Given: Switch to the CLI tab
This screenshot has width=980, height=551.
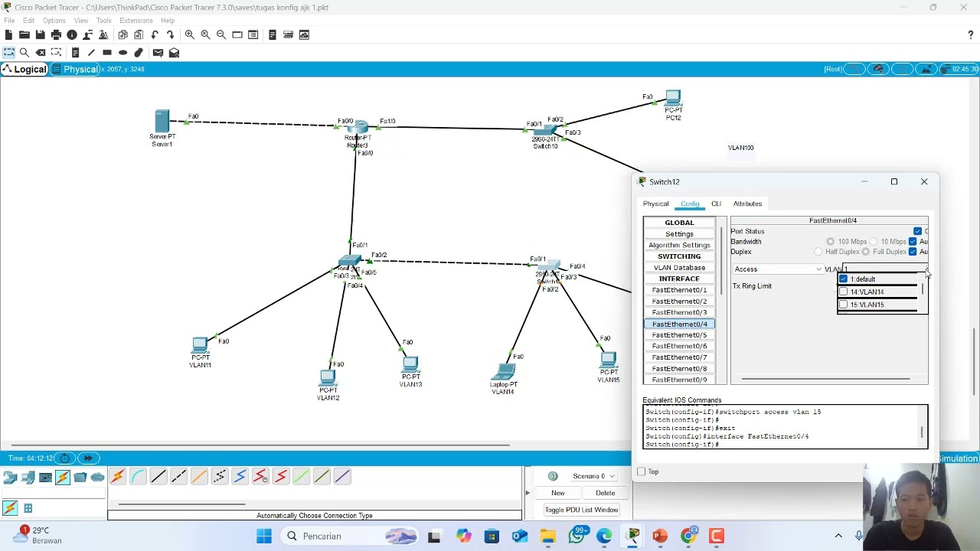Looking at the screenshot, I should pyautogui.click(x=716, y=204).
